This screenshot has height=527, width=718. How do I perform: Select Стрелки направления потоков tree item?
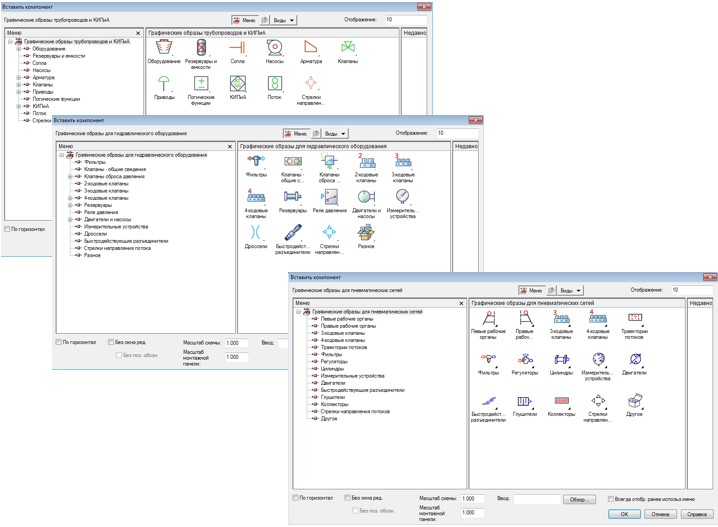(355, 412)
